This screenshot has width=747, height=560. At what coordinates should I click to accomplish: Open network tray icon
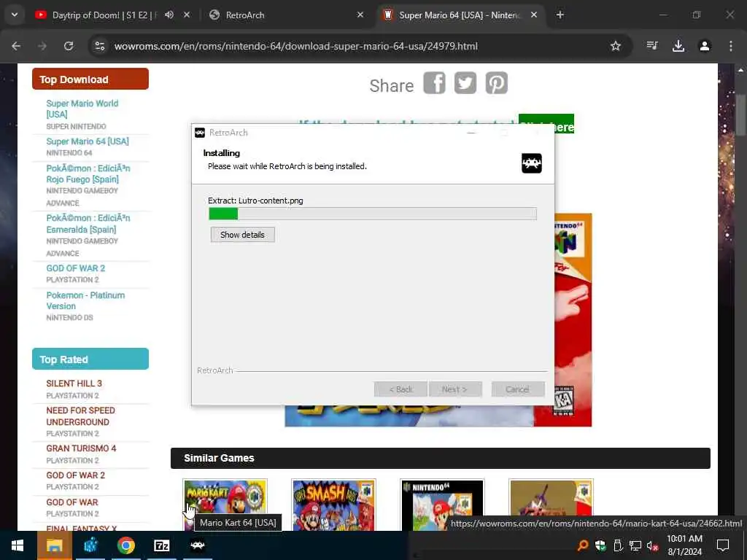[x=635, y=545]
